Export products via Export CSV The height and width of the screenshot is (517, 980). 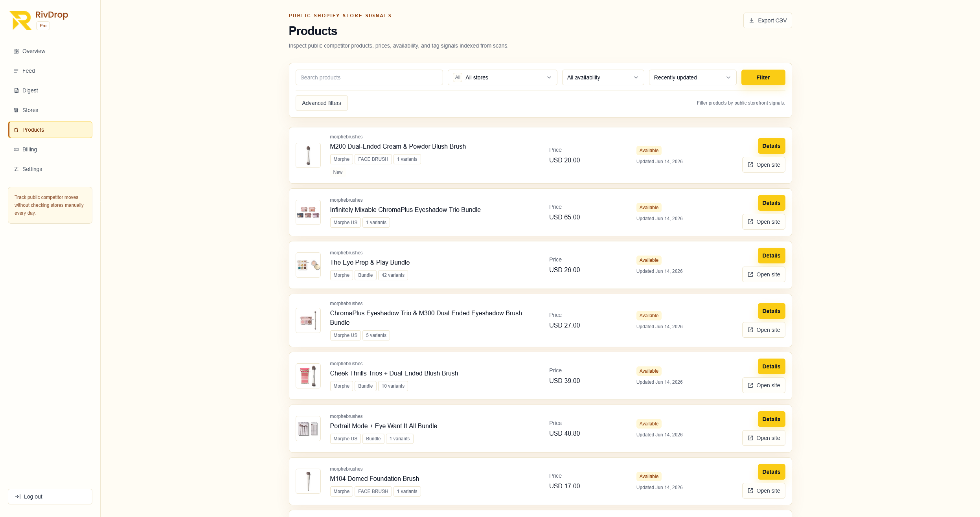tap(768, 20)
